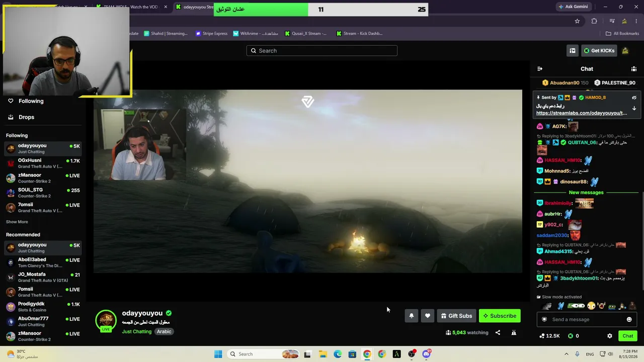Open the All Bookmarks folder
This screenshot has height=362, width=644.
[x=622, y=34]
